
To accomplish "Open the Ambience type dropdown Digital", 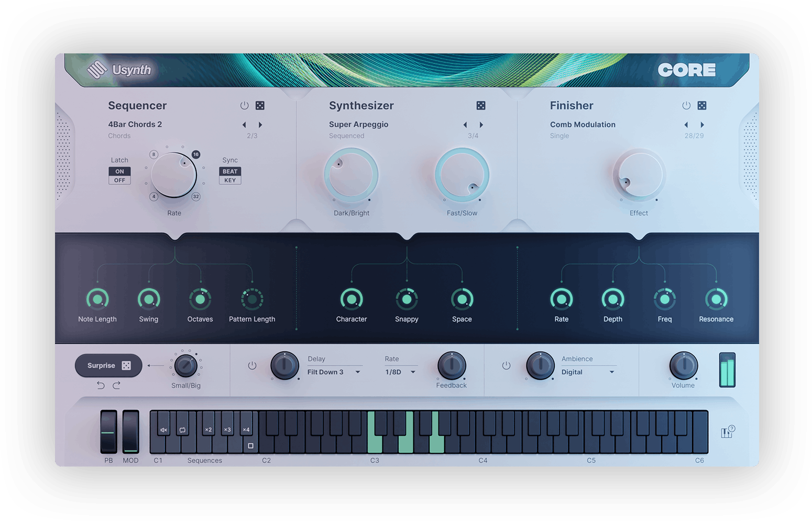I will point(588,372).
